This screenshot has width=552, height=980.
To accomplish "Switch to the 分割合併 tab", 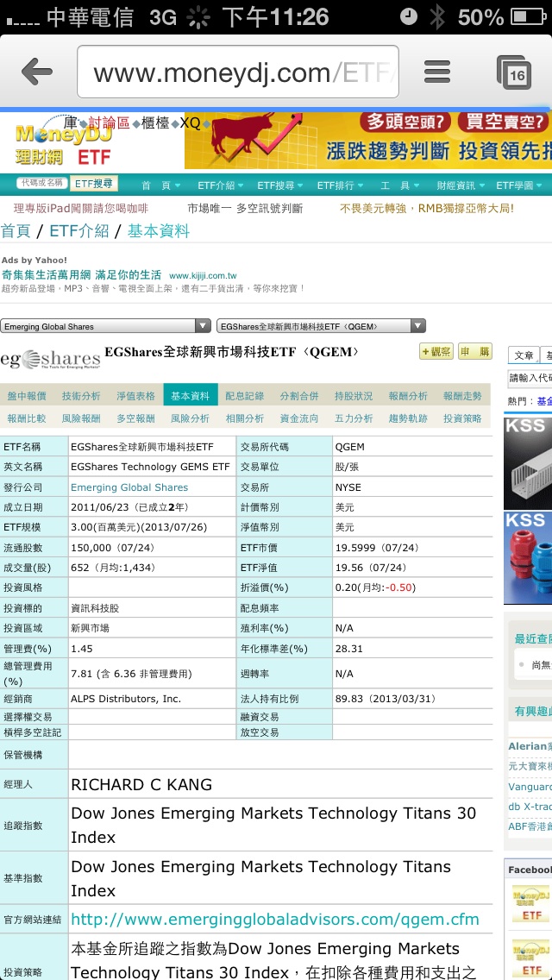I will click(299, 396).
